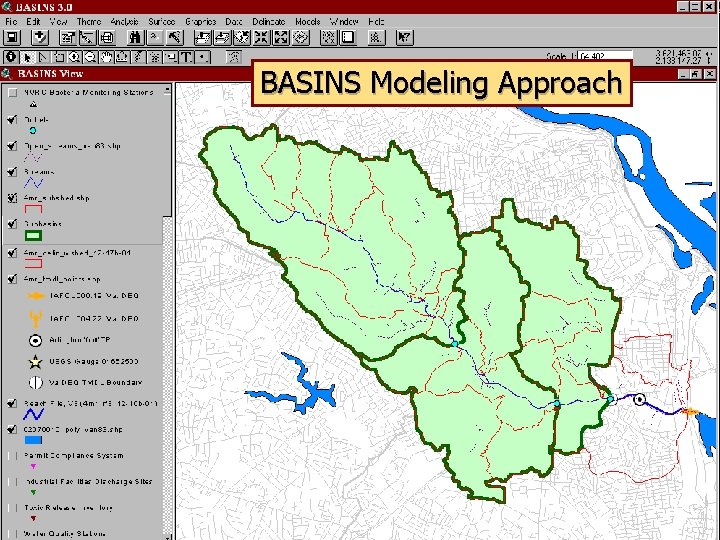Select the Pan hand tool
Screen dimensions: 720x540
click(106, 57)
